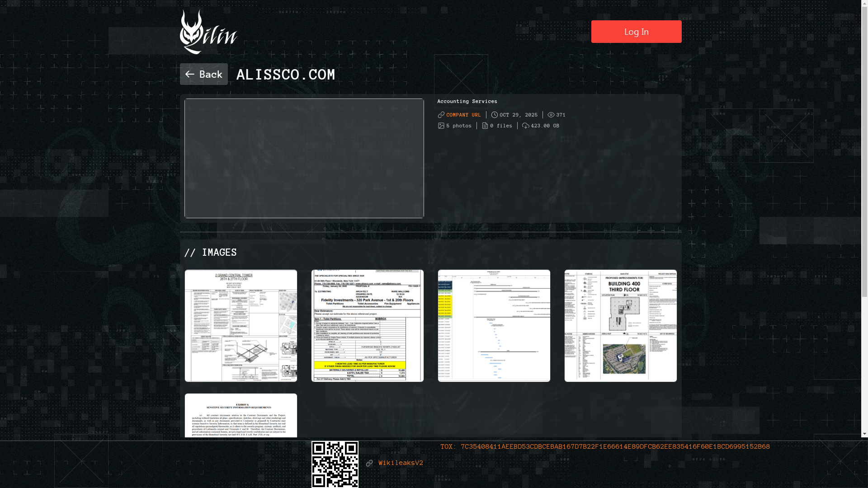Click the eye views icon beside 371
The width and height of the screenshot is (868, 488).
[551, 115]
